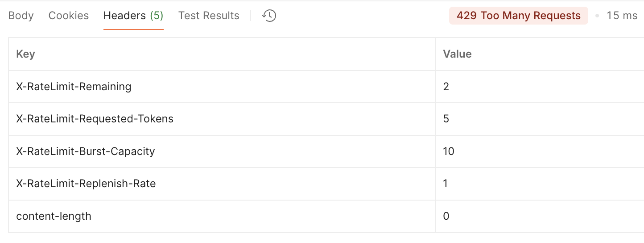
Task: Click the green header count (5)
Action: pos(157,16)
